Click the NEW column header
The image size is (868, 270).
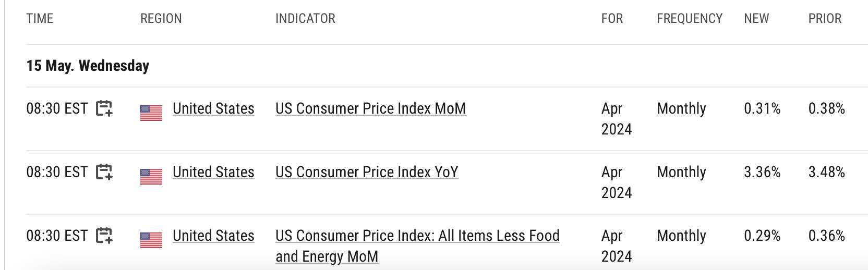(x=756, y=19)
